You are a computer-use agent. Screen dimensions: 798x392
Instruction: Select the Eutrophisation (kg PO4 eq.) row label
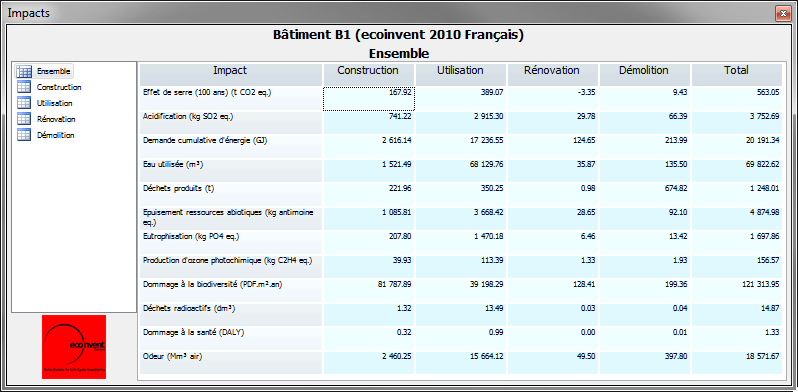pos(191,237)
